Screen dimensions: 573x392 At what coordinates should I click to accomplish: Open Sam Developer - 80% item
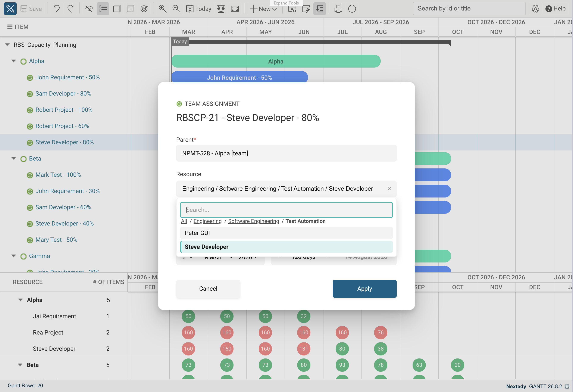click(63, 93)
